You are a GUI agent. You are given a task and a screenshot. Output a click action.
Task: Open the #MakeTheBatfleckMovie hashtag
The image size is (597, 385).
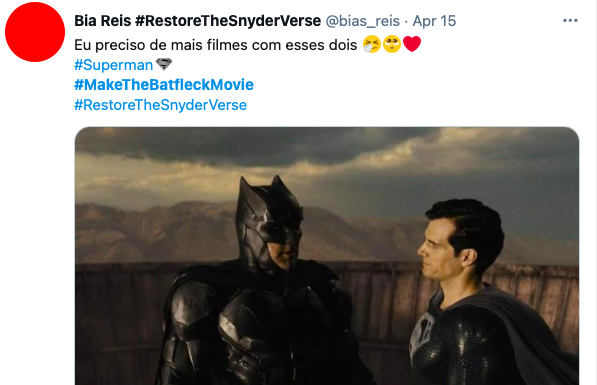tap(164, 85)
